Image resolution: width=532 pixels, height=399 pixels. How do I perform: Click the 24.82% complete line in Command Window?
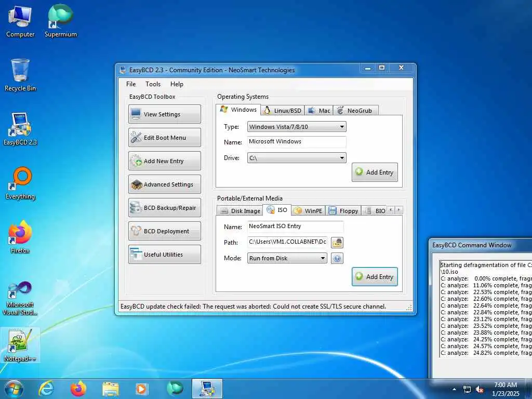[486, 353]
